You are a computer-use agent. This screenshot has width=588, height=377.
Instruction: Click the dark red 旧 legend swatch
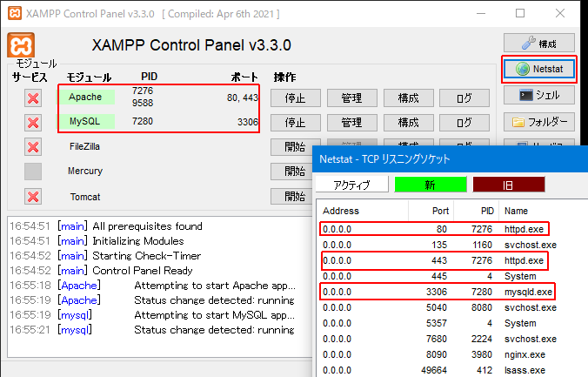(x=509, y=185)
